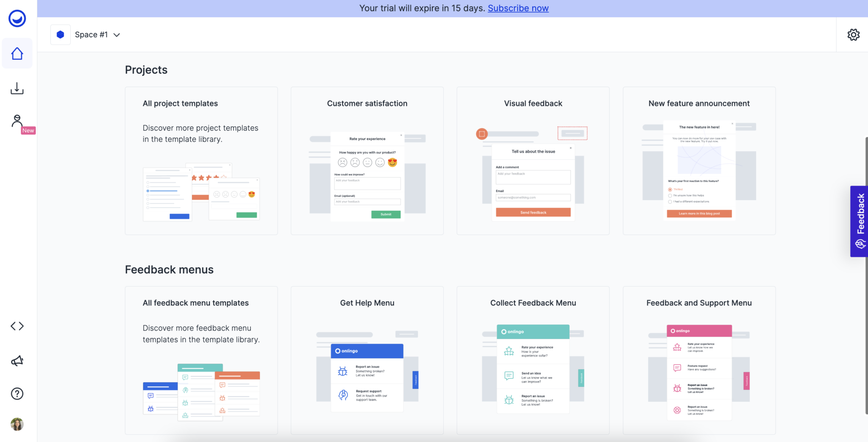Open the Help question mark icon
This screenshot has height=442, width=868.
click(x=17, y=394)
